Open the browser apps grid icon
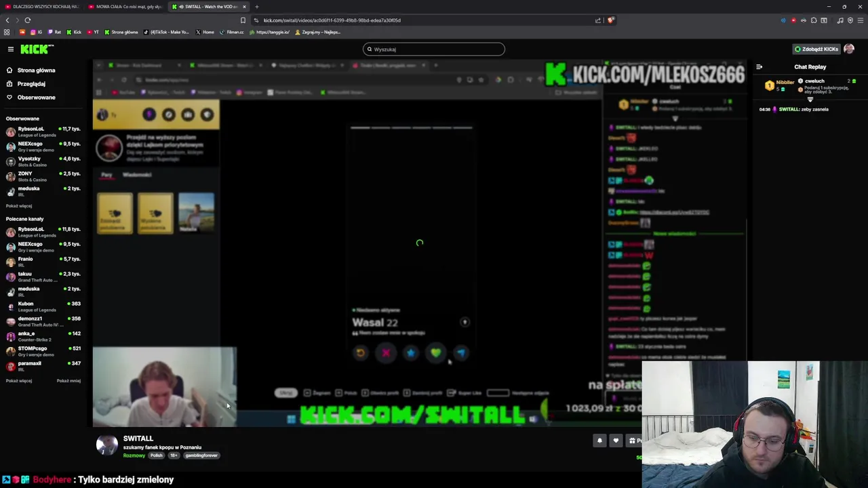Viewport: 868px width, 488px height. pyautogui.click(x=7, y=32)
